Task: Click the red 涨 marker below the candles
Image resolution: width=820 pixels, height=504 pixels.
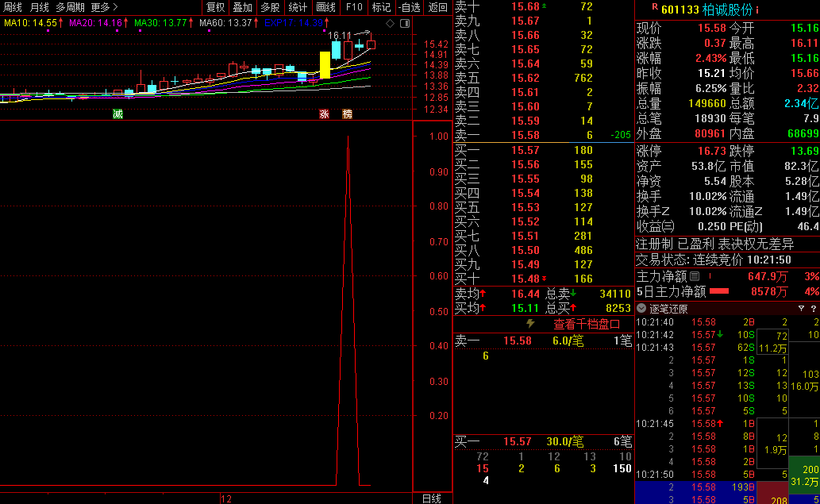Action: pyautogui.click(x=324, y=113)
